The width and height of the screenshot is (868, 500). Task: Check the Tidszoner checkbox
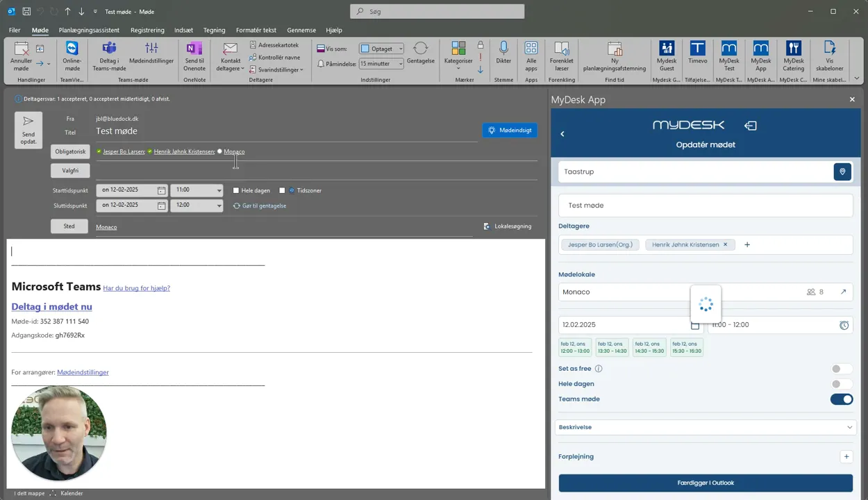click(282, 190)
